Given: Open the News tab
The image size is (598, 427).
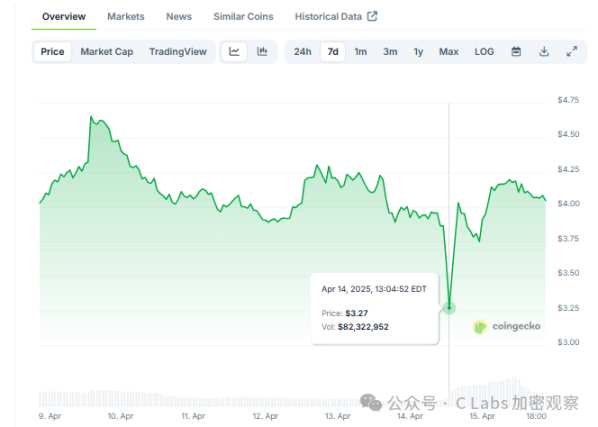Looking at the screenshot, I should tap(179, 17).
